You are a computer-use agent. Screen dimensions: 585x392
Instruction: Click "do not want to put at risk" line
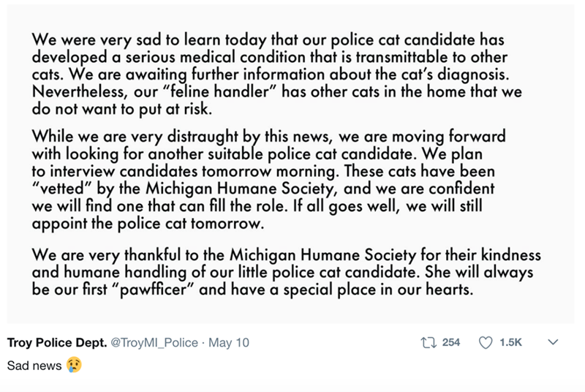pyautogui.click(x=121, y=109)
